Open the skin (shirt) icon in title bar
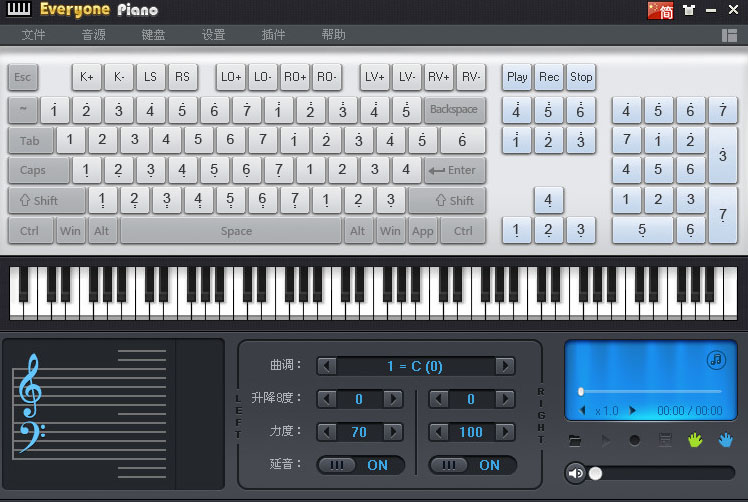The width and height of the screenshot is (748, 502). click(x=689, y=10)
